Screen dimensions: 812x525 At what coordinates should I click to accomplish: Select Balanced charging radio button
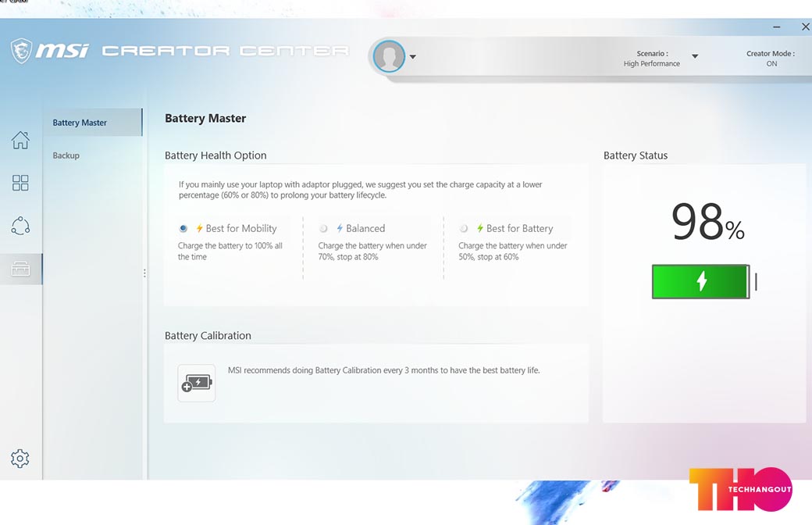324,229
